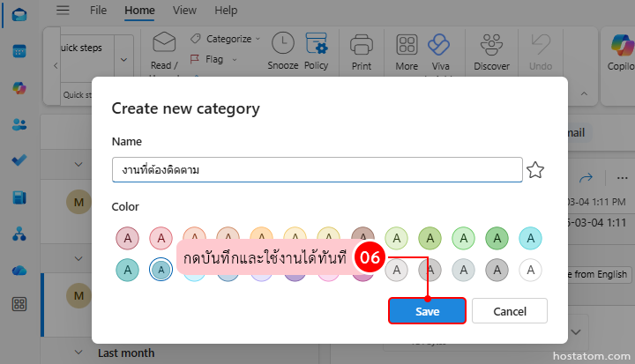Screen dimensions: 635x364
Task: Open the Policy icon in ribbon
Action: tap(317, 43)
